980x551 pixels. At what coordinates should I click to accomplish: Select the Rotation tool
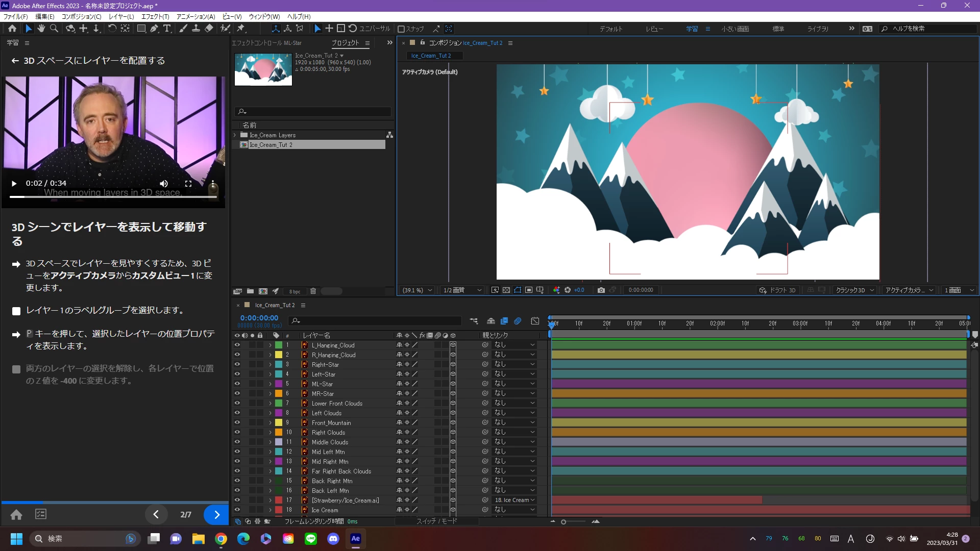[112, 29]
